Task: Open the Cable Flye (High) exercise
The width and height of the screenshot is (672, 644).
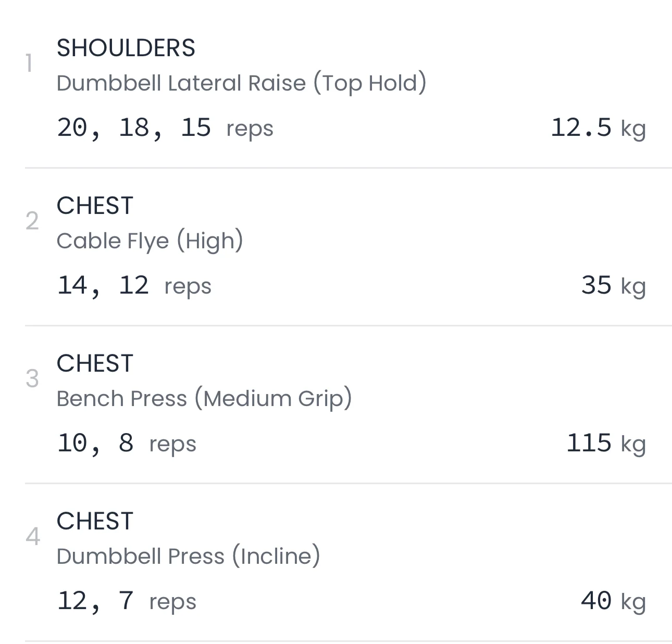Action: click(150, 241)
